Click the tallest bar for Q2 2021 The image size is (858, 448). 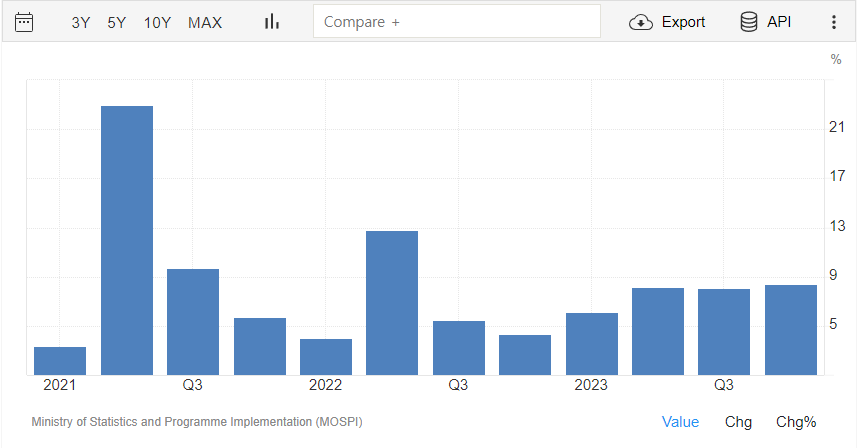127,241
